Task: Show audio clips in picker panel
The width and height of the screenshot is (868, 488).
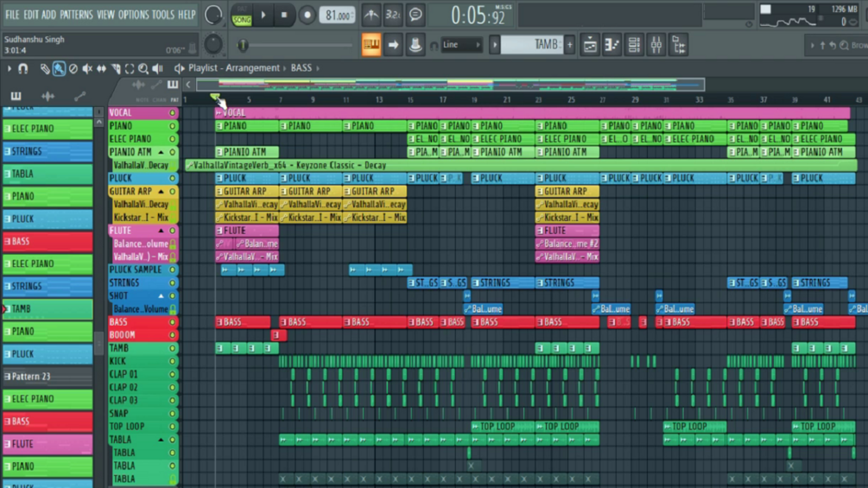Action: click(x=48, y=96)
